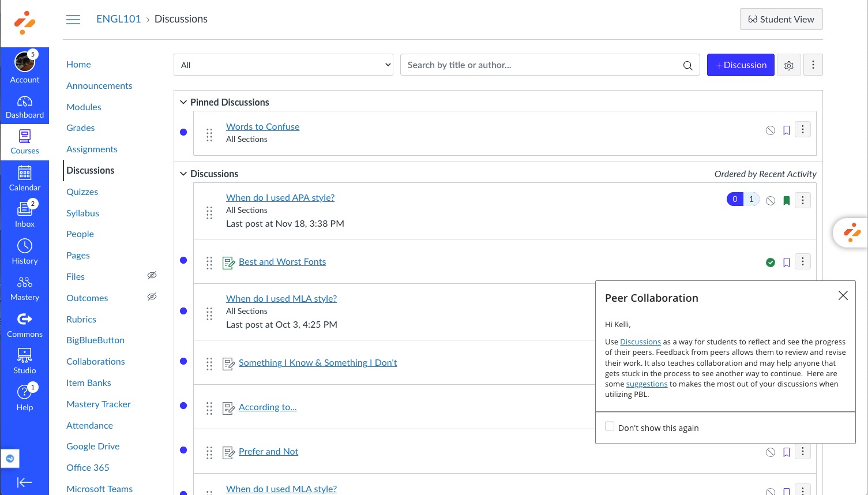Toggle the subscribe bookmark for Words to Confuse

point(786,130)
